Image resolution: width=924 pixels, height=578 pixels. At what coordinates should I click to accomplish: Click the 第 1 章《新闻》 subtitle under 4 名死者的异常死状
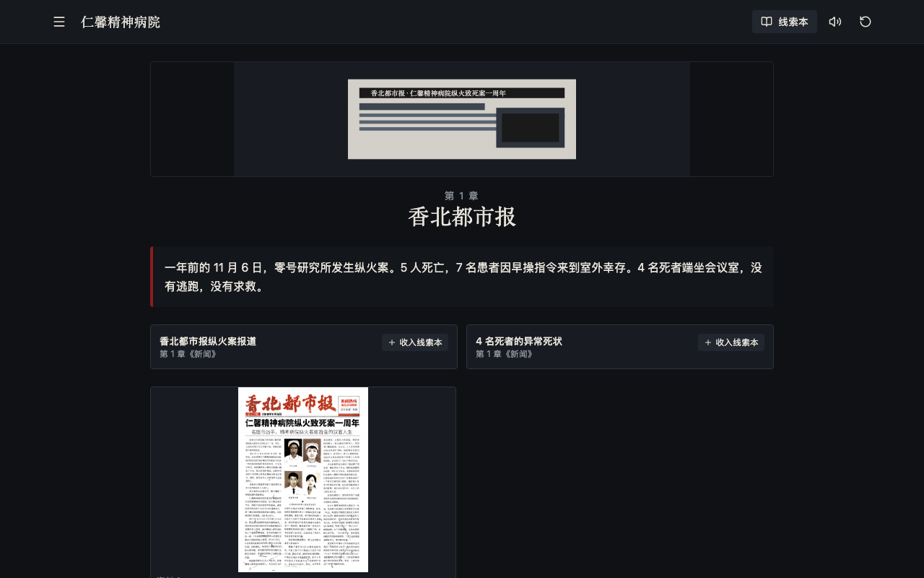point(505,354)
